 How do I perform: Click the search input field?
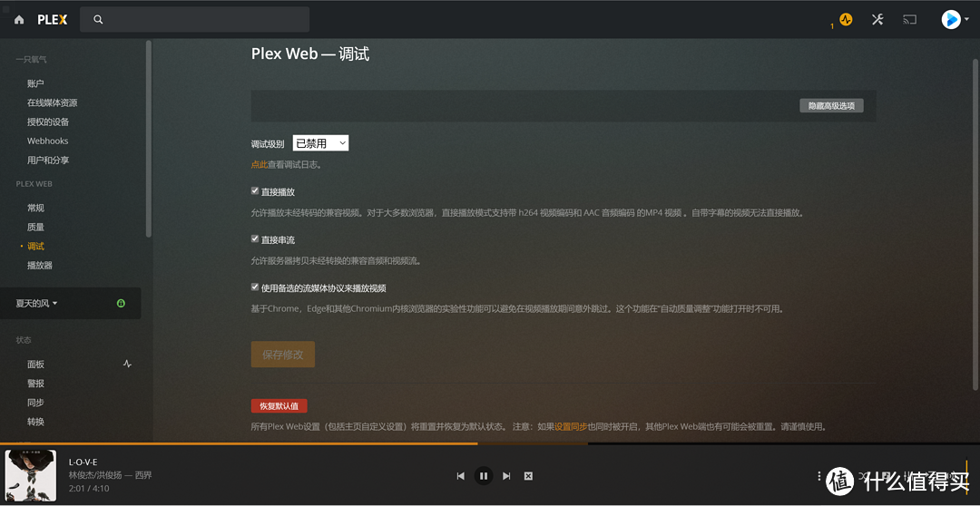pos(194,19)
